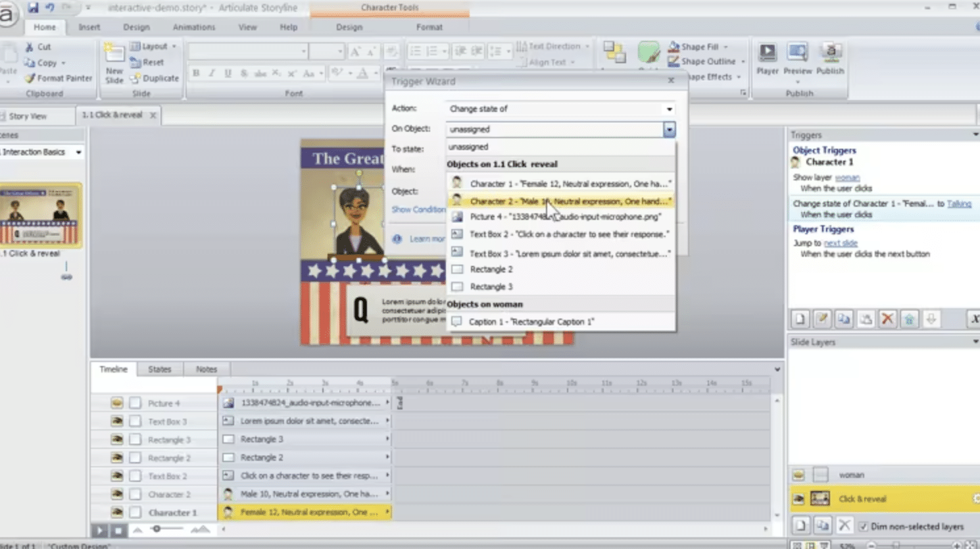
Task: Toggle visibility eye for Picture 4
Action: (117, 403)
